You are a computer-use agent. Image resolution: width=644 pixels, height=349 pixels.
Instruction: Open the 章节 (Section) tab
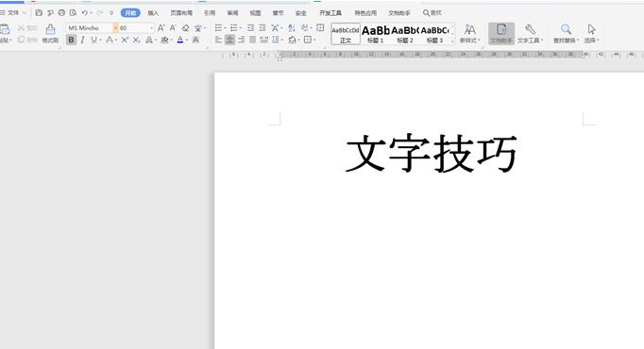coord(278,12)
